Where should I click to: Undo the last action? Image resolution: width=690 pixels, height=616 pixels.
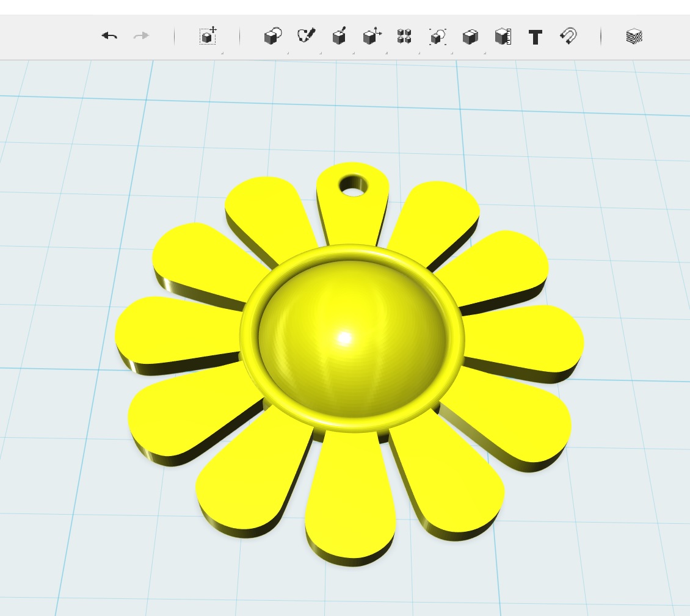point(109,35)
